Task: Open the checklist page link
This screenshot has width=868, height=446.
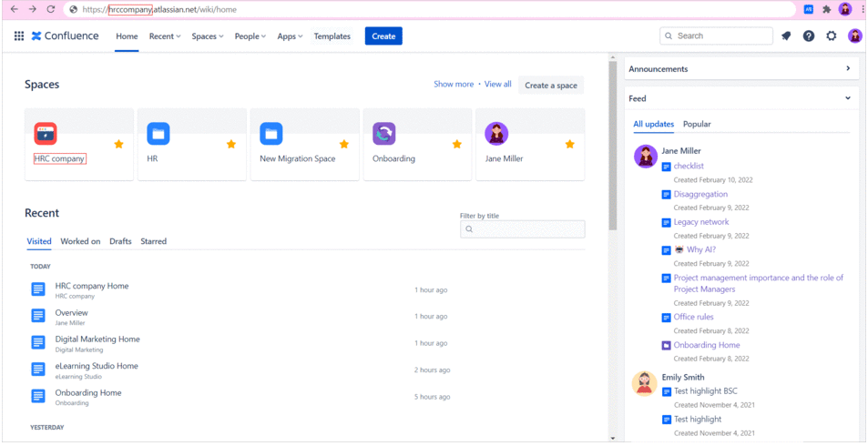Action: click(x=689, y=166)
